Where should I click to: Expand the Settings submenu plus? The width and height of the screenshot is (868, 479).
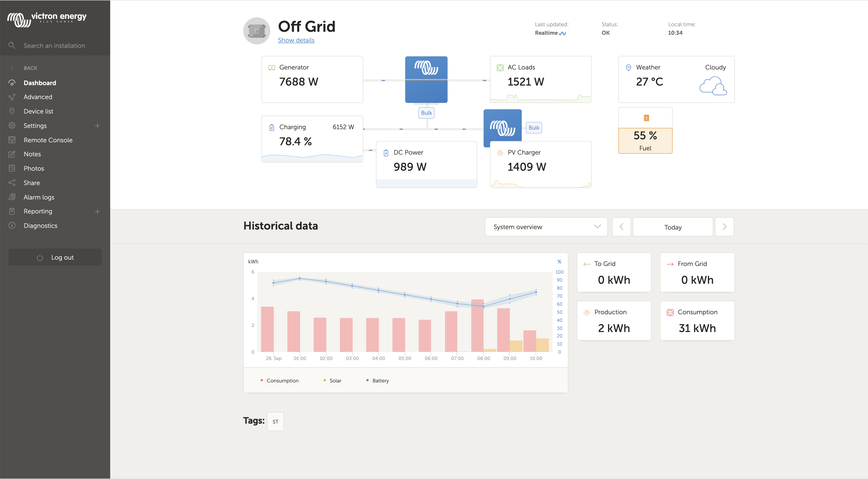pyautogui.click(x=97, y=126)
